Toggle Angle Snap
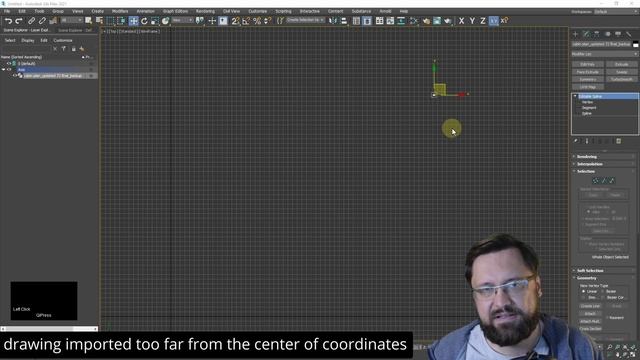 [x=246, y=20]
